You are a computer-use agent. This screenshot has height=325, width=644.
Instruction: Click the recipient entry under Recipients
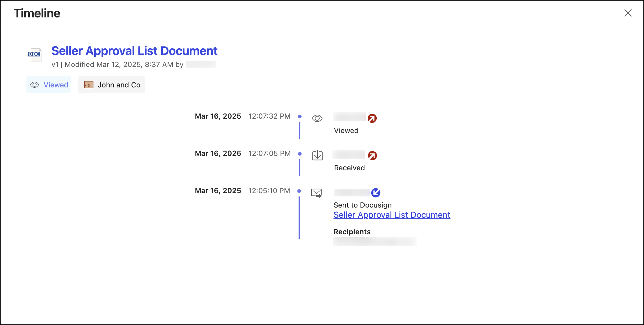pyautogui.click(x=375, y=242)
